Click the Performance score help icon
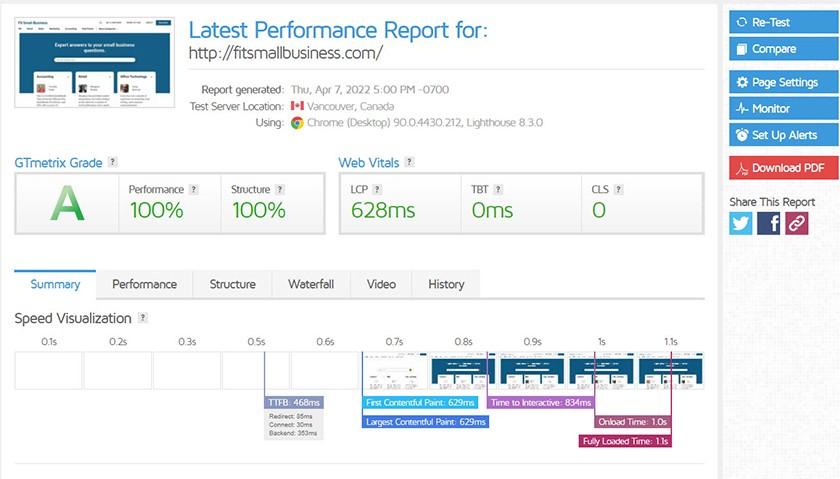This screenshot has width=840, height=479. (x=194, y=189)
